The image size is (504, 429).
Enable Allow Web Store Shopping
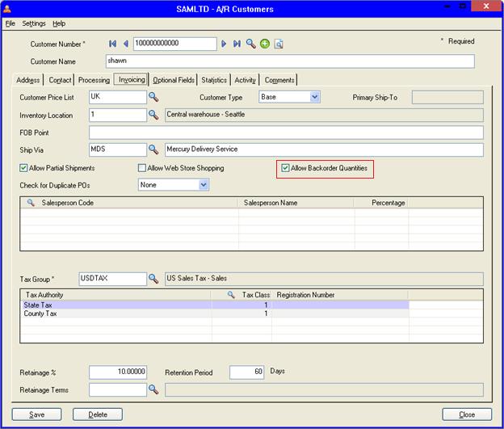(x=142, y=168)
